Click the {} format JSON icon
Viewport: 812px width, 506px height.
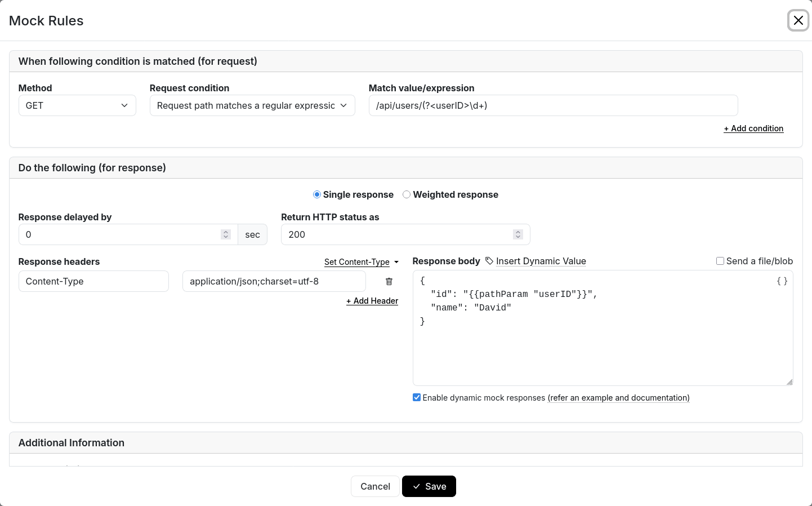click(782, 281)
